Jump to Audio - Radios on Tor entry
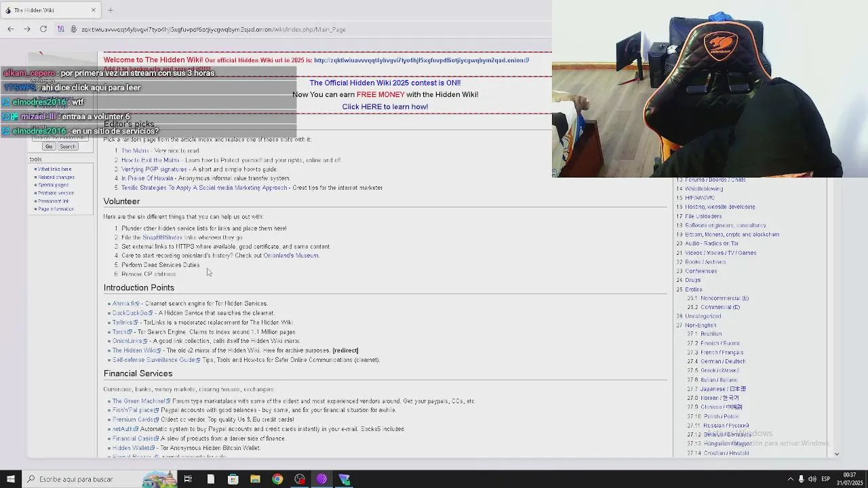The width and height of the screenshot is (868, 488). pyautogui.click(x=712, y=243)
